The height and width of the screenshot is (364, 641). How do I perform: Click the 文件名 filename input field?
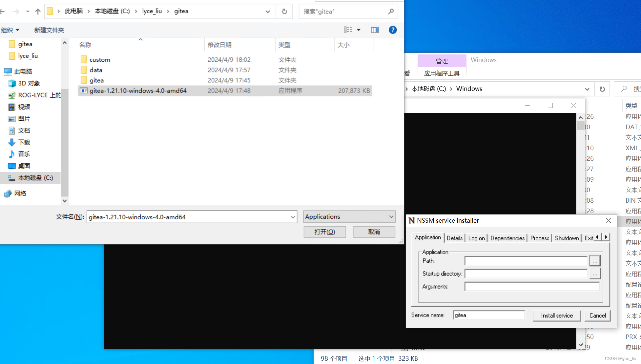188,217
